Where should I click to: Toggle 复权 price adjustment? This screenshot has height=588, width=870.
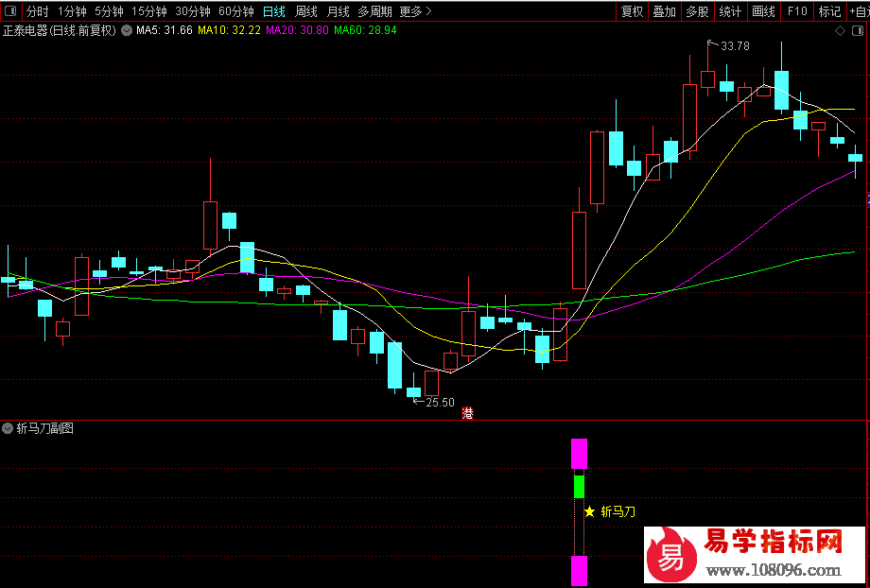pos(632,11)
